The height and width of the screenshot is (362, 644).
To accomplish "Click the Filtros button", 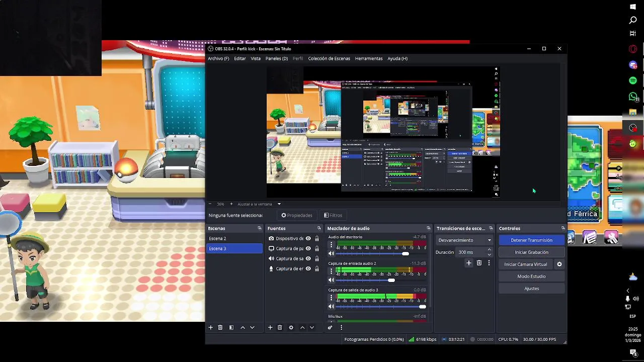I will click(x=333, y=215).
